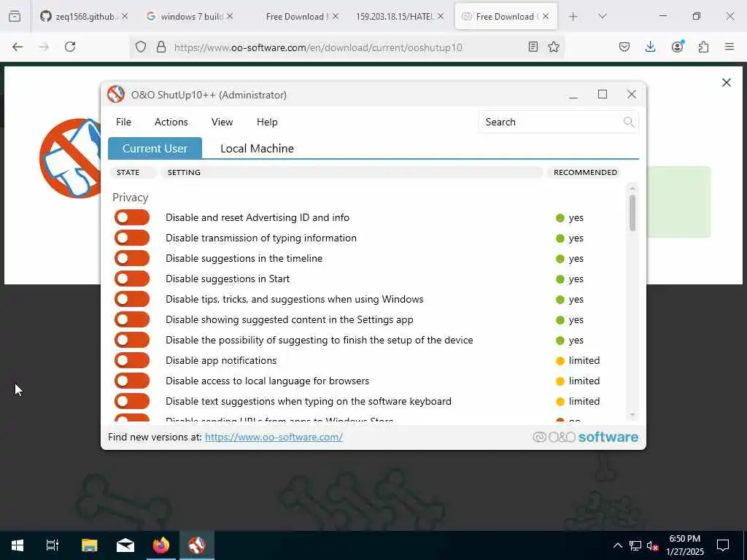Switch to the windows 7 build Google tab
The image size is (747, 560).
click(x=190, y=17)
